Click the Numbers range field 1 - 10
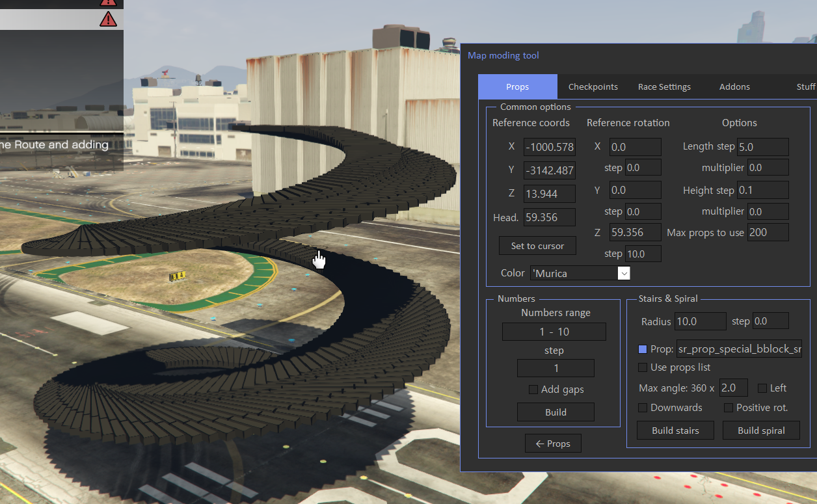The height and width of the screenshot is (504, 817). point(554,332)
